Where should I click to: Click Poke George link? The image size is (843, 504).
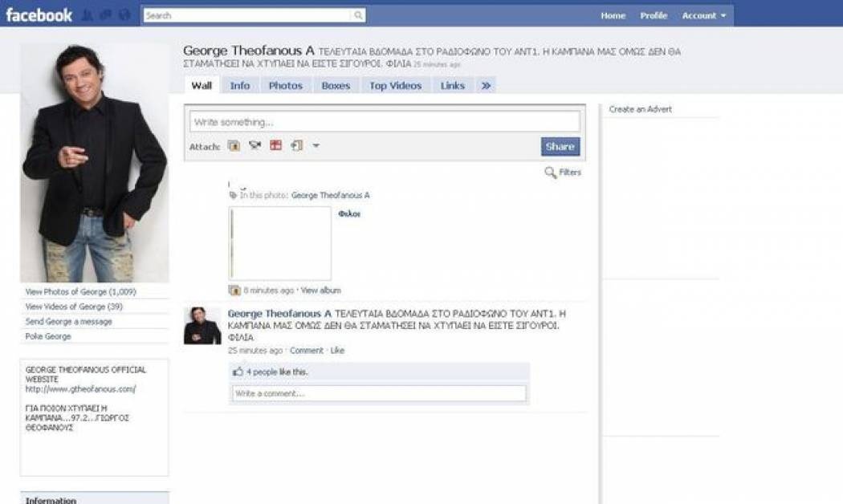coord(48,337)
